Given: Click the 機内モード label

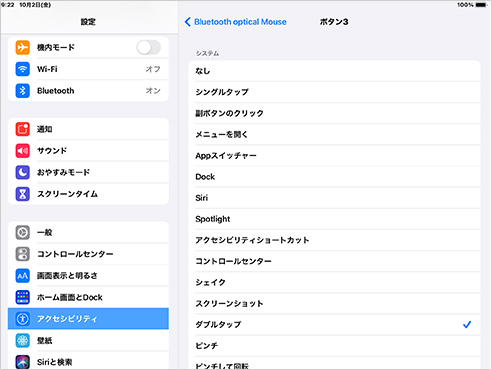Looking at the screenshot, I should click(x=56, y=47).
